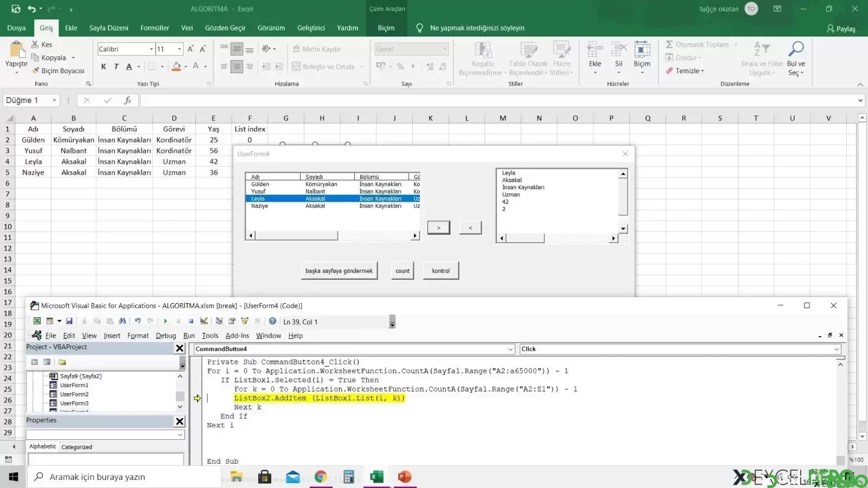Click the Excel Undo arrow in the title bar
This screenshot has width=868, height=488.
[x=31, y=9]
